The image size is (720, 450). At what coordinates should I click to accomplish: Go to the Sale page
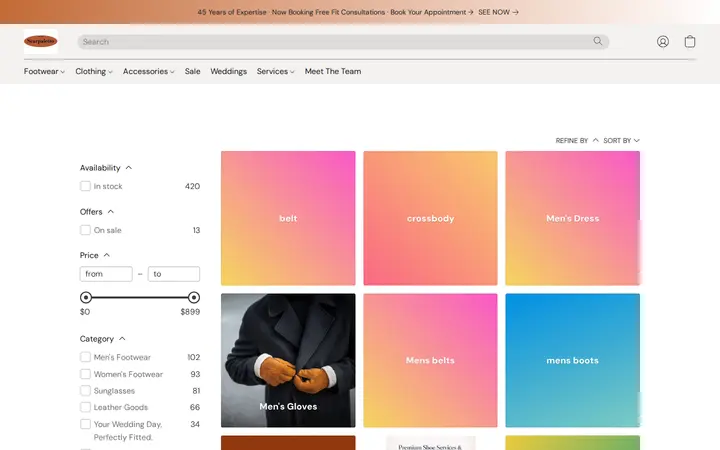(192, 71)
